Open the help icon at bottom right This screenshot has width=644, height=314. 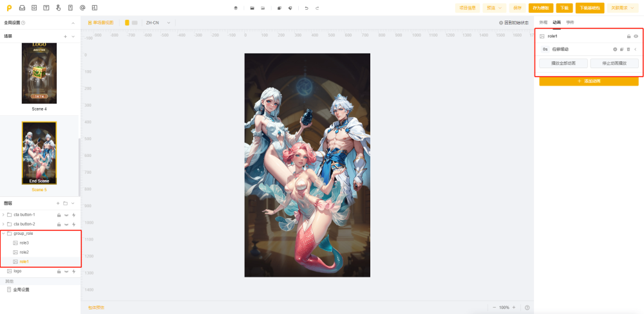coord(527,308)
